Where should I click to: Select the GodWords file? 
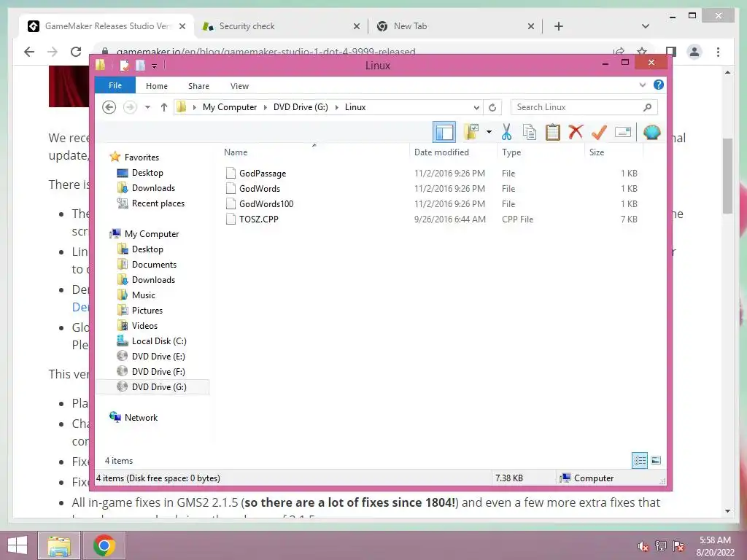click(x=260, y=189)
